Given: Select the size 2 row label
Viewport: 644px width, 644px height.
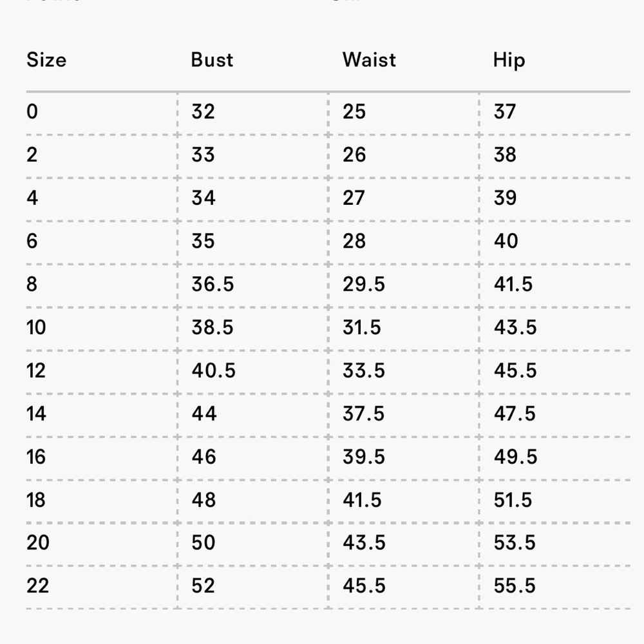Looking at the screenshot, I should pyautogui.click(x=32, y=155).
